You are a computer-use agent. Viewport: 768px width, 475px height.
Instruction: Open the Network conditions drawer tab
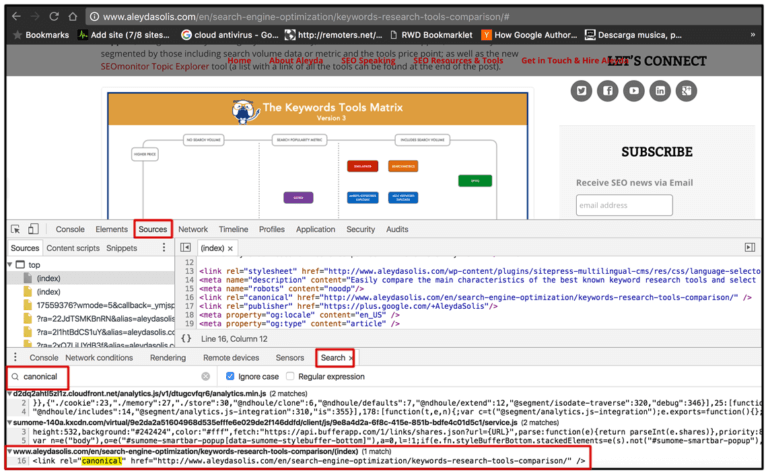point(99,357)
